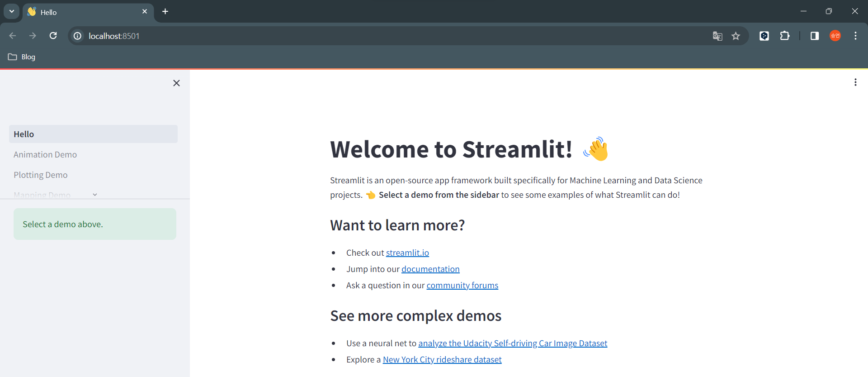
Task: Open the Blog bookmarks folder
Action: pos(22,57)
